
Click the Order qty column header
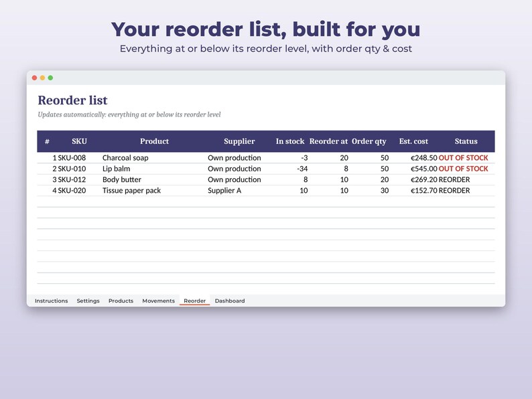pos(369,141)
